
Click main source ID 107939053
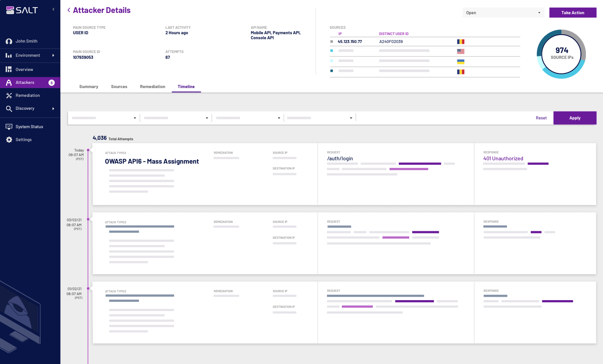[x=83, y=58]
